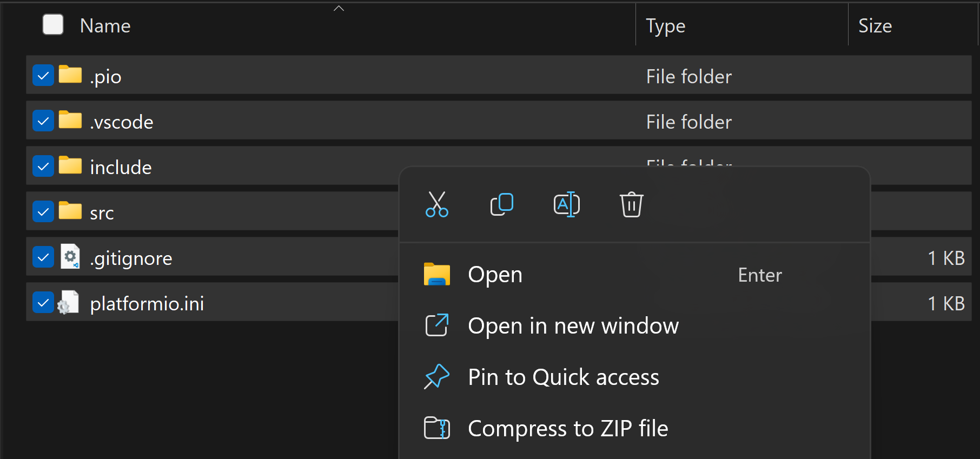Click the ascending sort chevron above the file list
Image resolution: width=980 pixels, height=459 pixels.
(x=339, y=8)
